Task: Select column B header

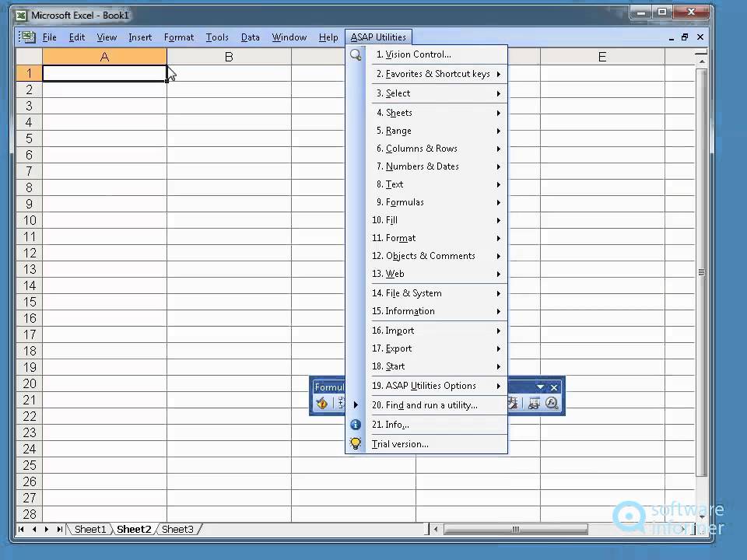Action: coord(229,57)
